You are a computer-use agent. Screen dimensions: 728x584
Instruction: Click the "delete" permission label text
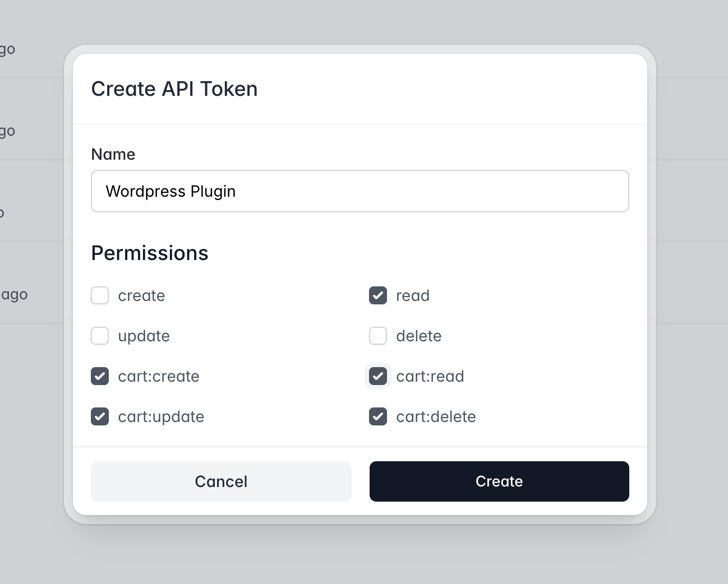tap(418, 336)
